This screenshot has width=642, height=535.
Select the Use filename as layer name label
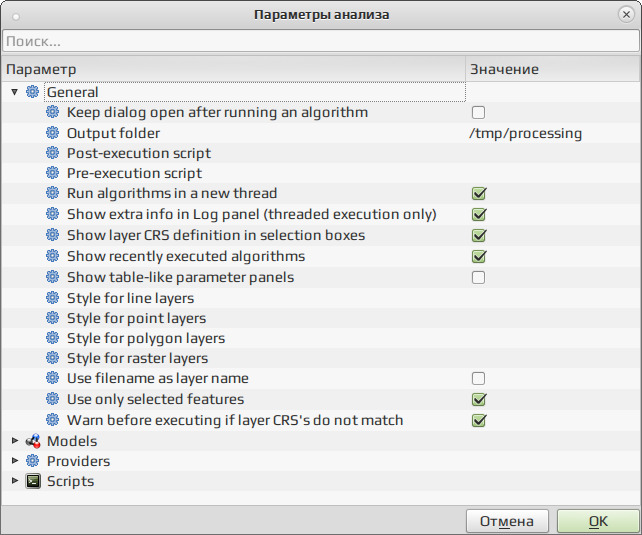(x=158, y=378)
